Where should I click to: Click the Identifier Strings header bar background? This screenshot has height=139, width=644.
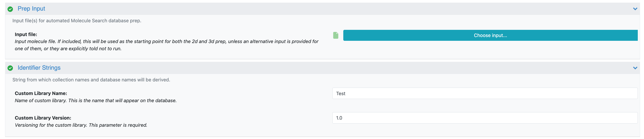325,68
